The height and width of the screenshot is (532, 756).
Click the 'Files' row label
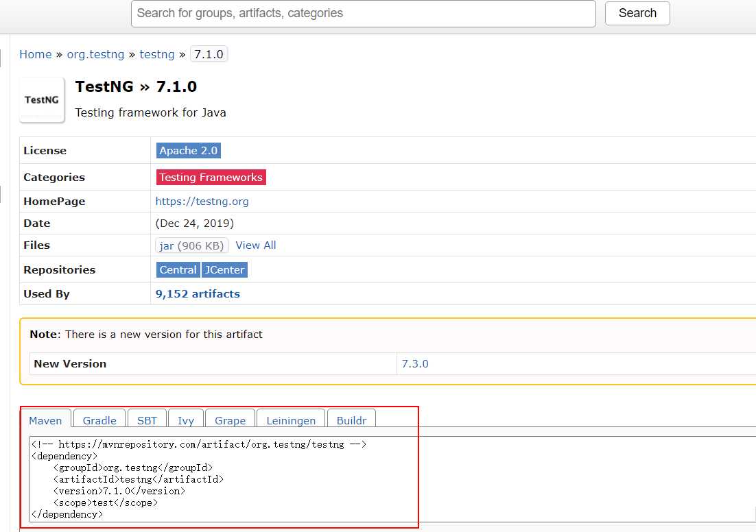(36, 245)
